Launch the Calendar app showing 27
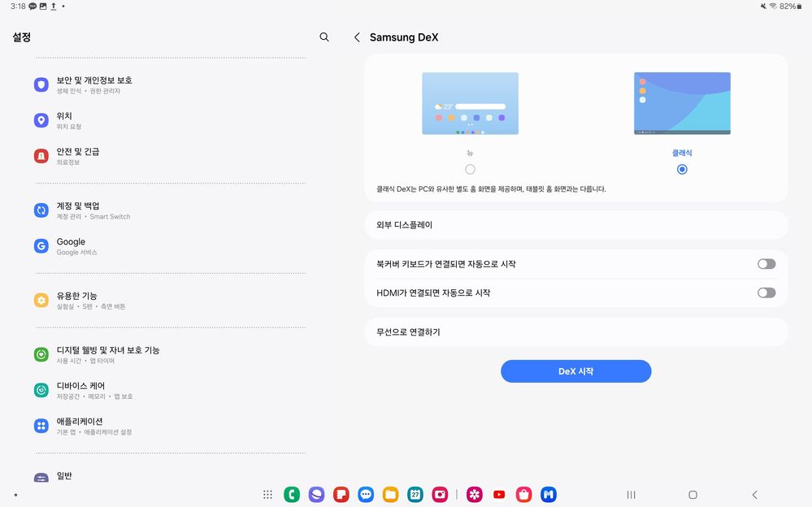 (415, 495)
